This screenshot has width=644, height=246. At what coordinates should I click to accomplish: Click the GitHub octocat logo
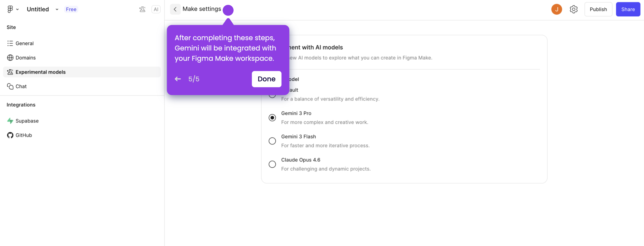[10, 135]
